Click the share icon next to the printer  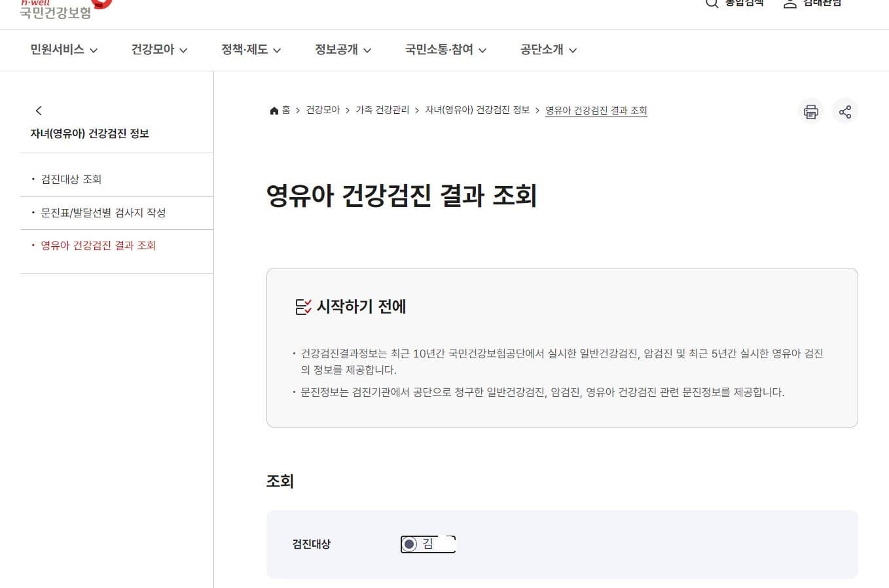845,111
